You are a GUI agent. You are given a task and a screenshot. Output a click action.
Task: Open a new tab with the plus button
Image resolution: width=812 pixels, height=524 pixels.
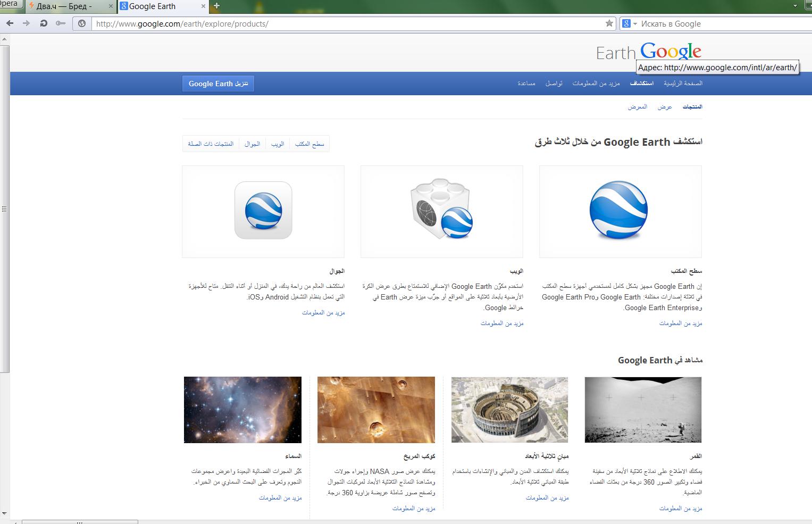coord(216,6)
